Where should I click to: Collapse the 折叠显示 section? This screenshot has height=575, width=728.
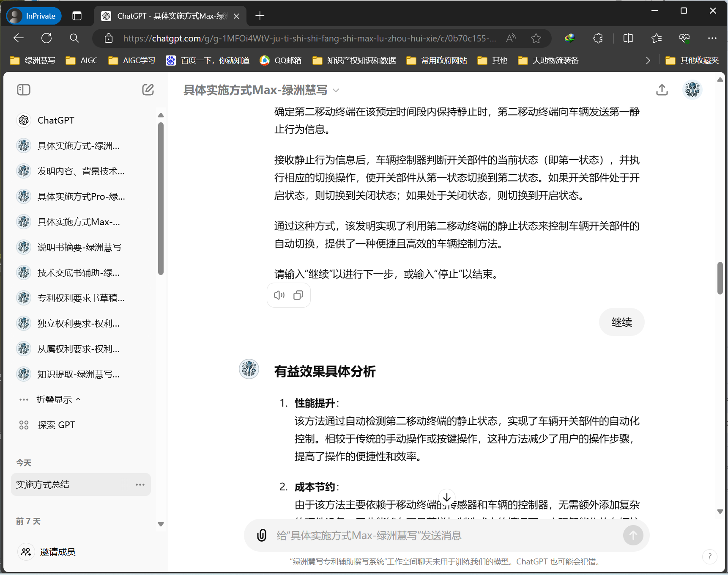pos(58,399)
